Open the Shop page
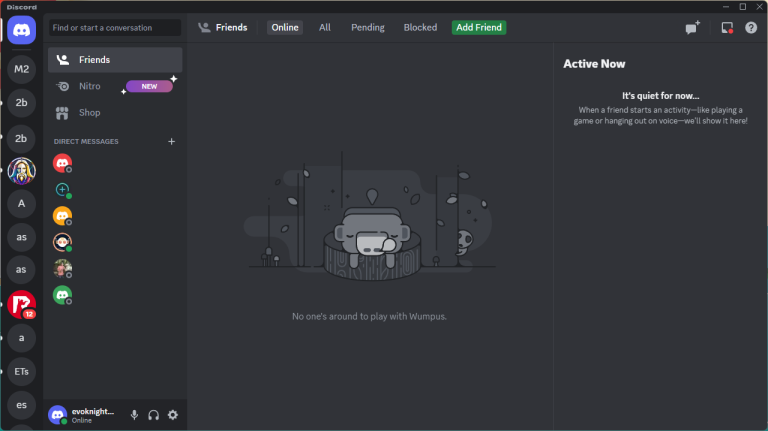Screen dimensions: 768x431 coord(115,113)
